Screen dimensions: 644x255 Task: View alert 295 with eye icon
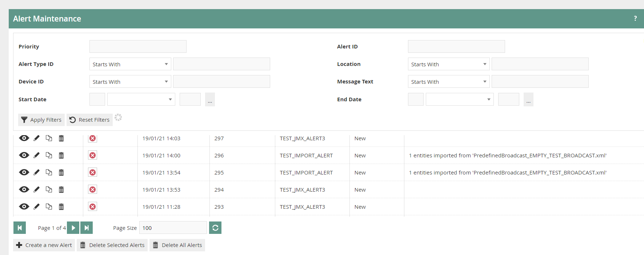pyautogui.click(x=24, y=172)
